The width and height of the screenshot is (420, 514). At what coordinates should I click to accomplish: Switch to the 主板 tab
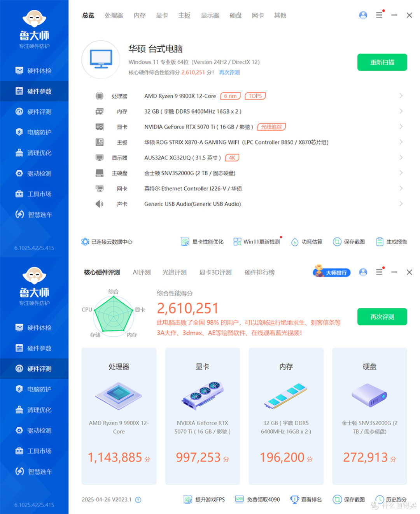184,15
